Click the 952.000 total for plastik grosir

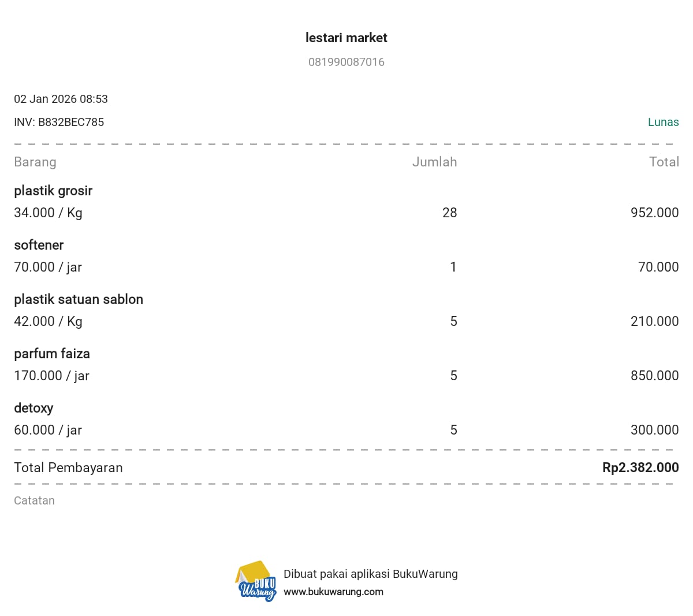click(654, 213)
